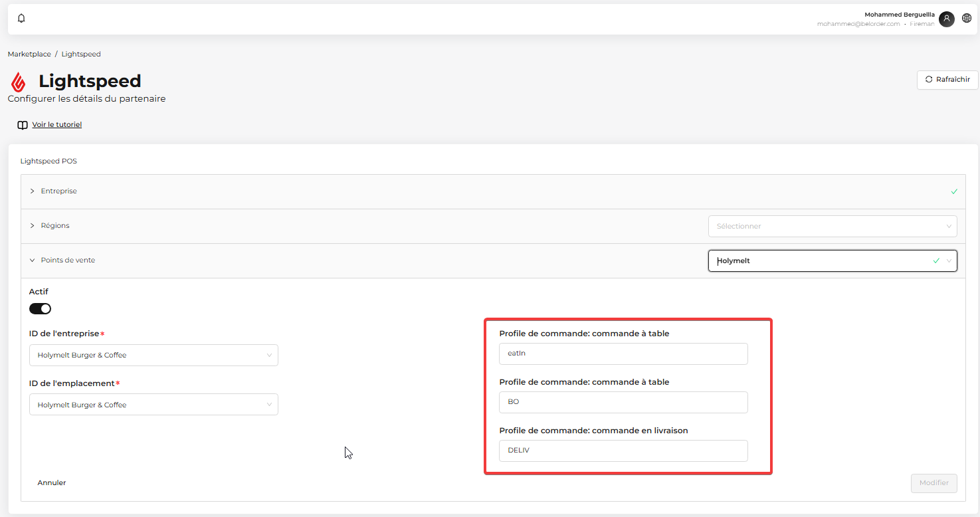The image size is (980, 517).
Task: Click the Lightspeed flame logo
Action: point(19,82)
